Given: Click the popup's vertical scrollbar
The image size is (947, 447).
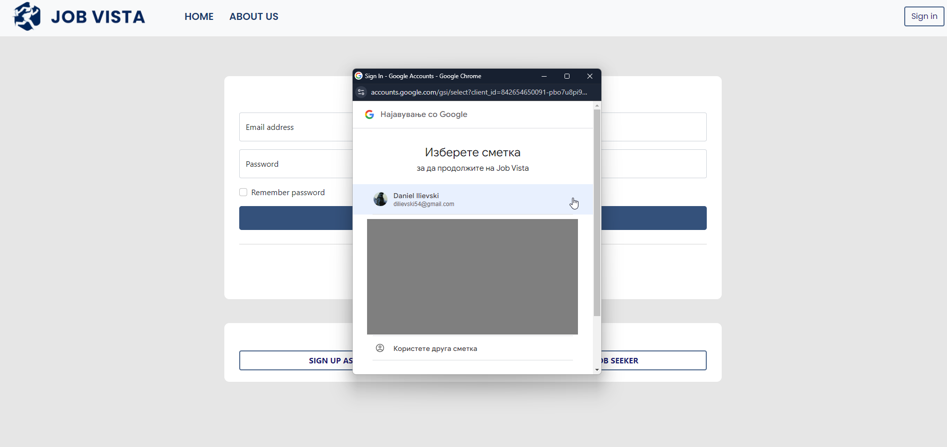Looking at the screenshot, I should point(597,210).
